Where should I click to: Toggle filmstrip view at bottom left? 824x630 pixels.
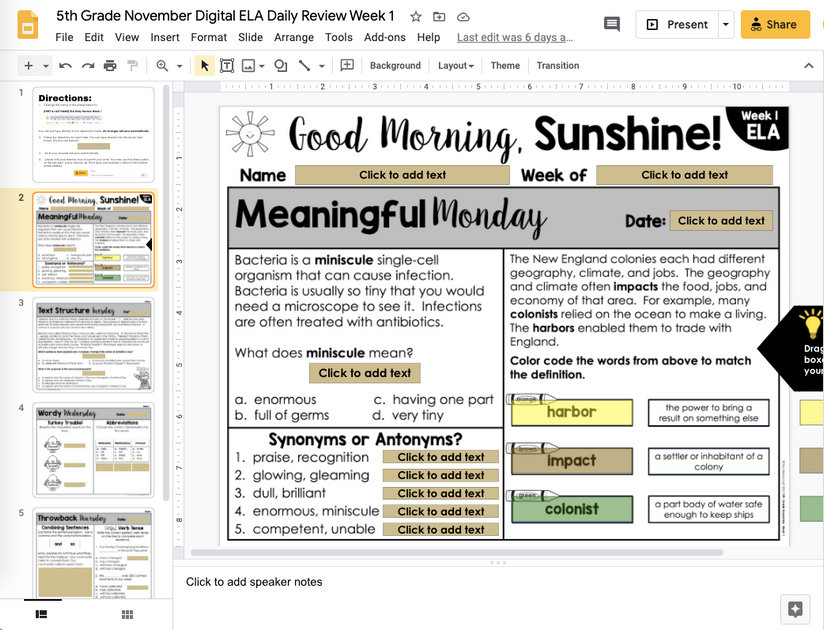tap(40, 612)
